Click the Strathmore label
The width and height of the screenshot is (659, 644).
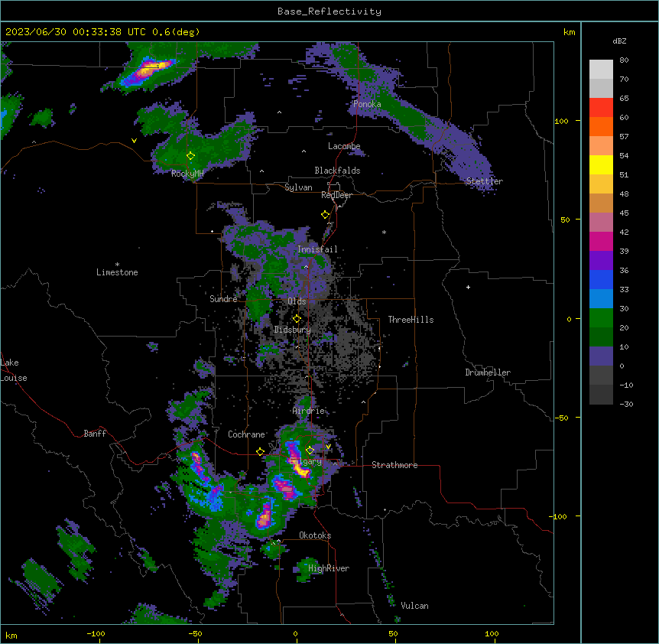tap(394, 465)
